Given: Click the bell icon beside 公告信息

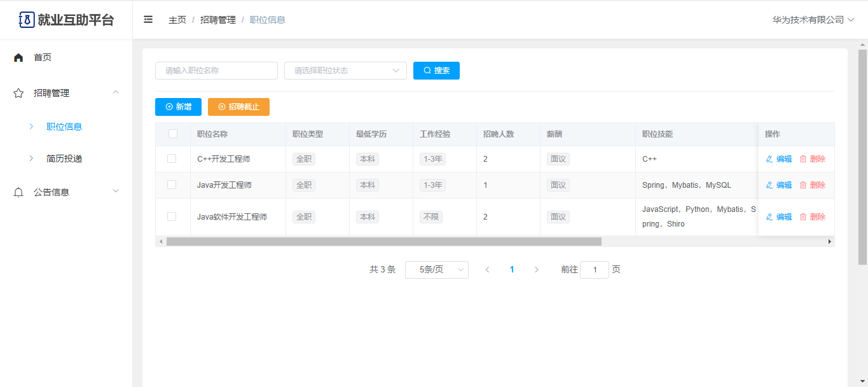Looking at the screenshot, I should (18, 192).
